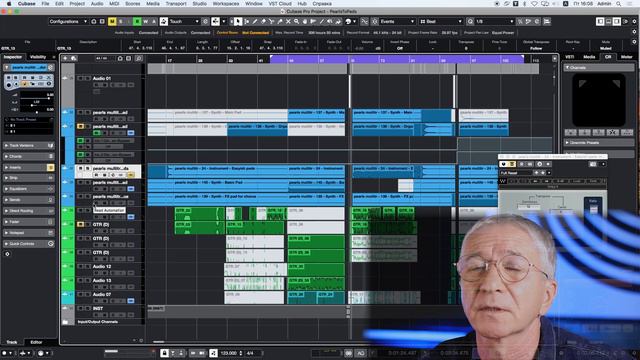Click tempo value 123.000 field
Viewport: 640px width, 360px height.
click(229, 353)
